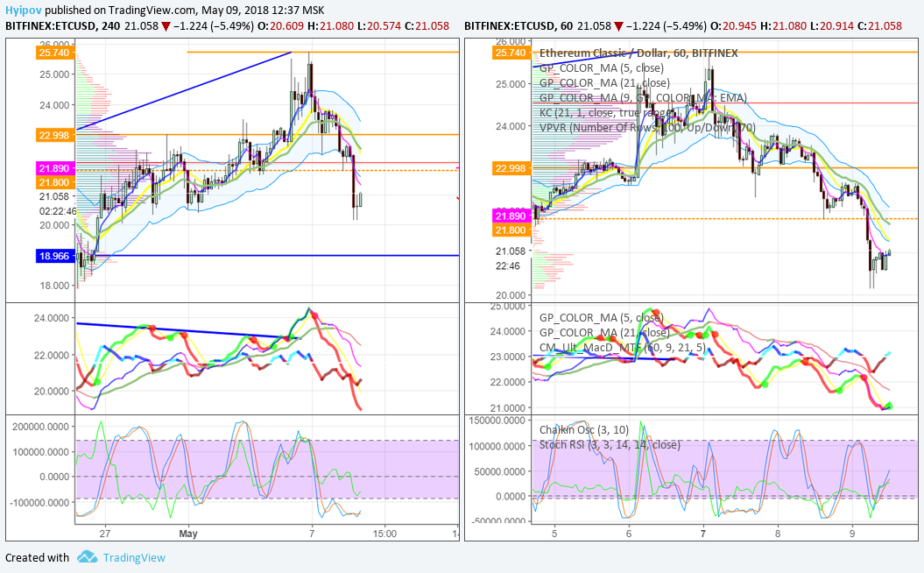
Task: Click the O:20.609 open value in the 240 header
Action: (x=281, y=26)
